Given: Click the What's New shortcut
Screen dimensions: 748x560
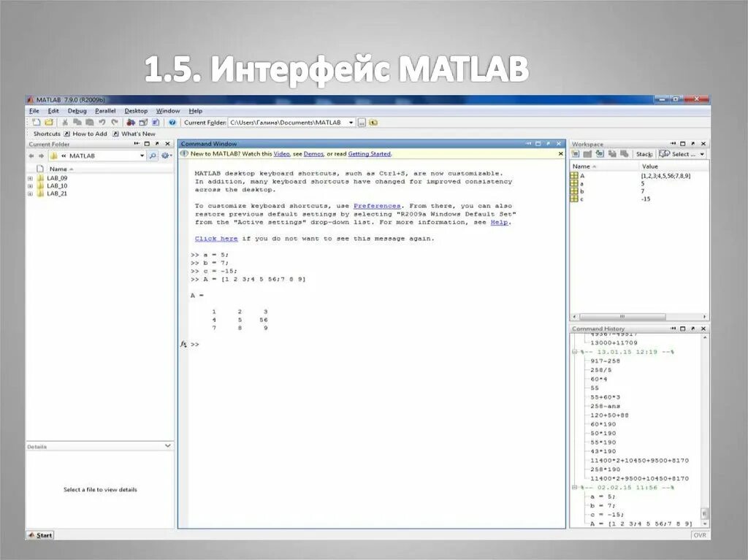Looking at the screenshot, I should click(x=134, y=134).
